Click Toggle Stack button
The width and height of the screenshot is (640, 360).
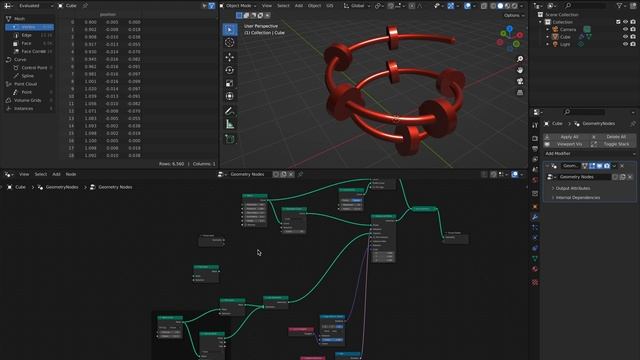613,144
